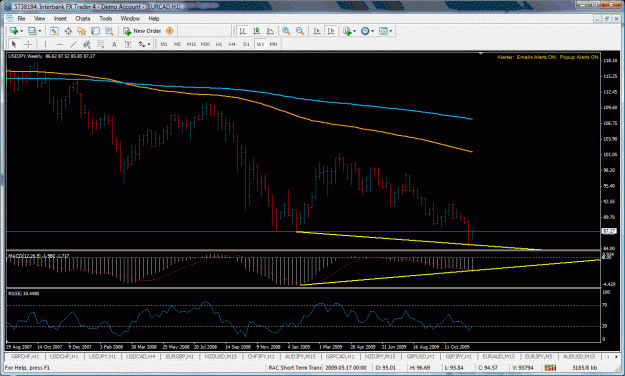Open the Insert menu
Image resolution: width=625 pixels, height=376 pixels.
pyautogui.click(x=60, y=18)
